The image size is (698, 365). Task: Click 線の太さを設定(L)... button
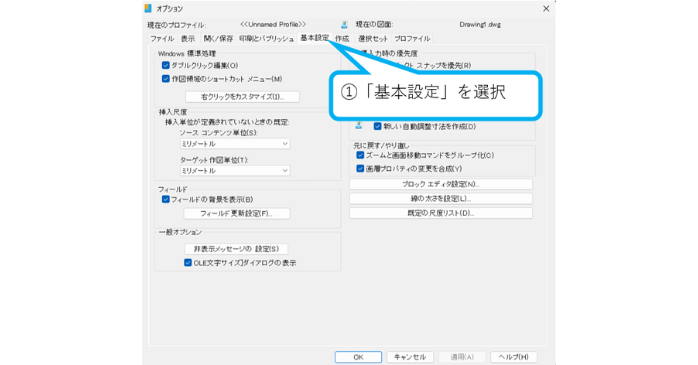pos(441,199)
